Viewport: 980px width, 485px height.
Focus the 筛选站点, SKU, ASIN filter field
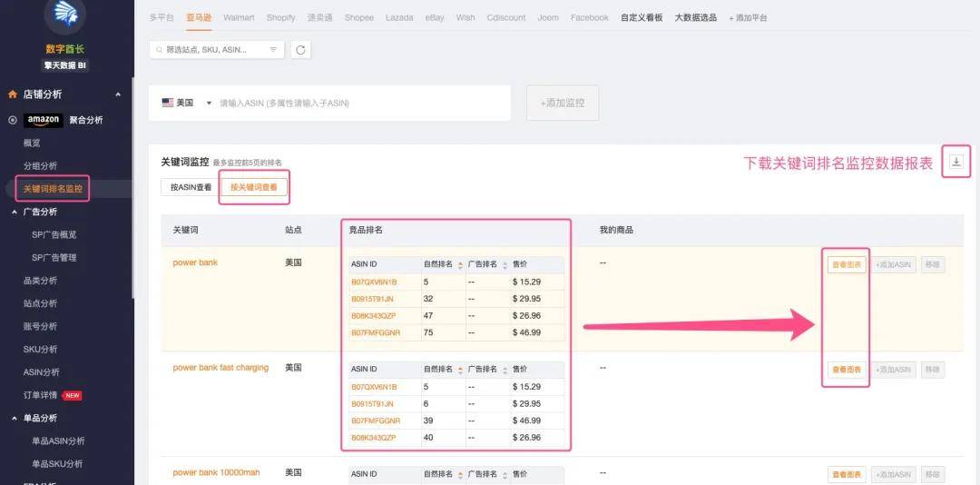(216, 50)
